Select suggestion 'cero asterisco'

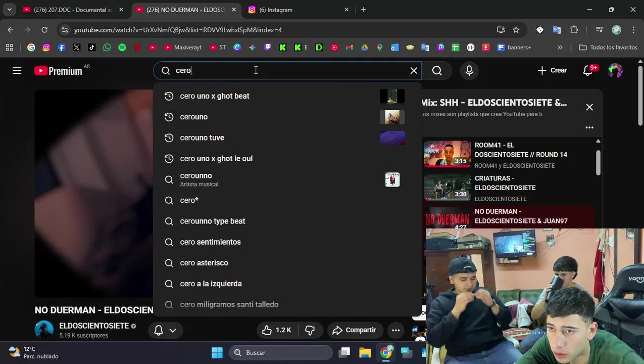(287, 263)
